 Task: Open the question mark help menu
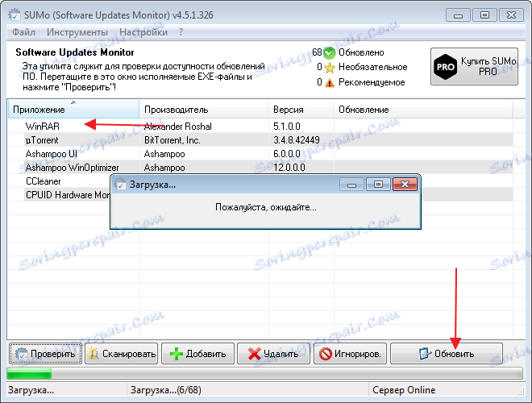tap(181, 32)
